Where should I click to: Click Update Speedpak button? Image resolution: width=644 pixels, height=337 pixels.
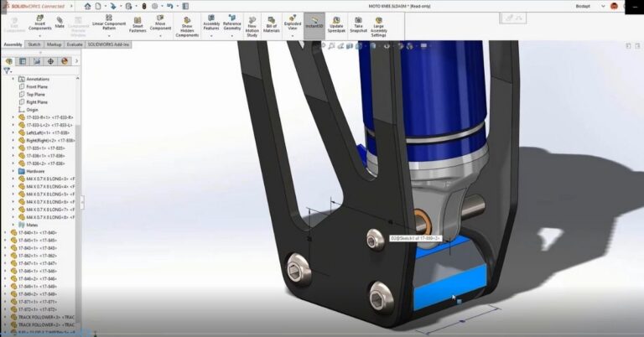point(336,23)
